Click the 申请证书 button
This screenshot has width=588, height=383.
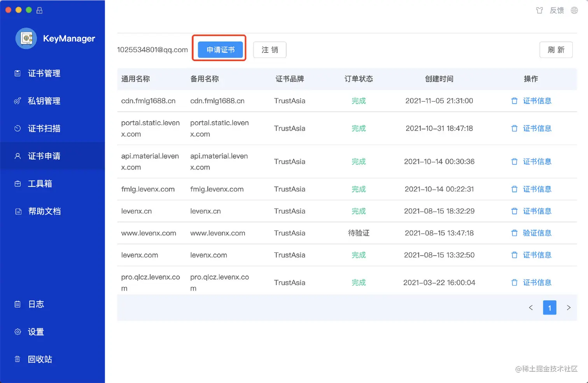(220, 50)
